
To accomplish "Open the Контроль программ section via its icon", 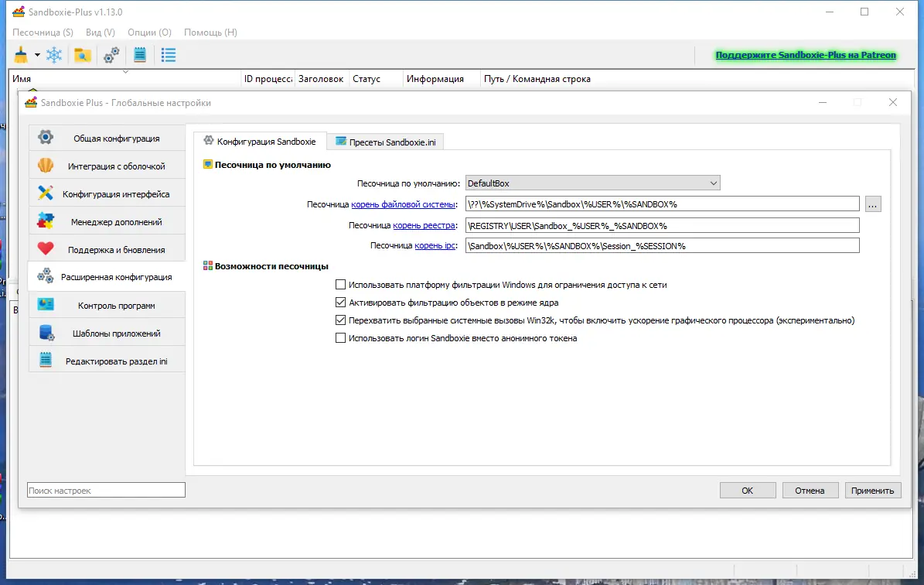I will coord(46,305).
